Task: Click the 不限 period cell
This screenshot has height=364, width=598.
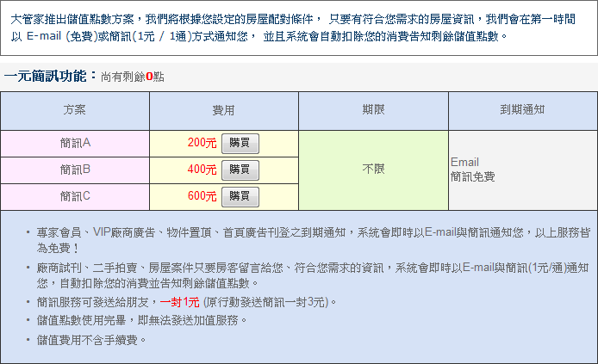Action: (373, 169)
